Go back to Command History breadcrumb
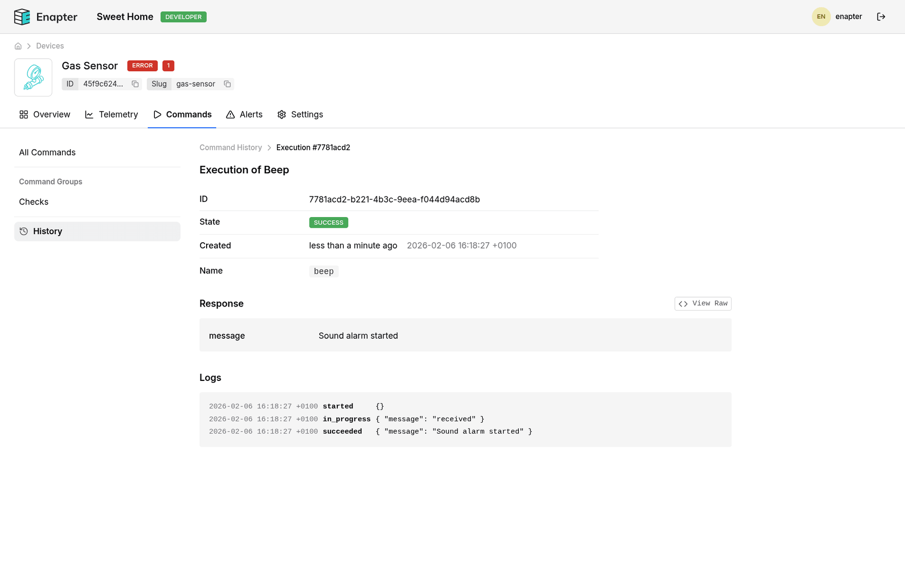 [x=231, y=148]
